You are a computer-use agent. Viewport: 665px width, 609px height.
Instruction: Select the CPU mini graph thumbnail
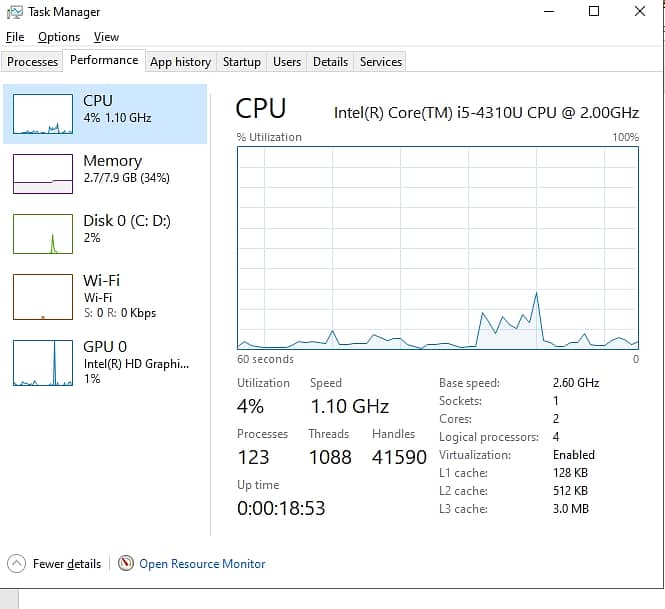[43, 114]
